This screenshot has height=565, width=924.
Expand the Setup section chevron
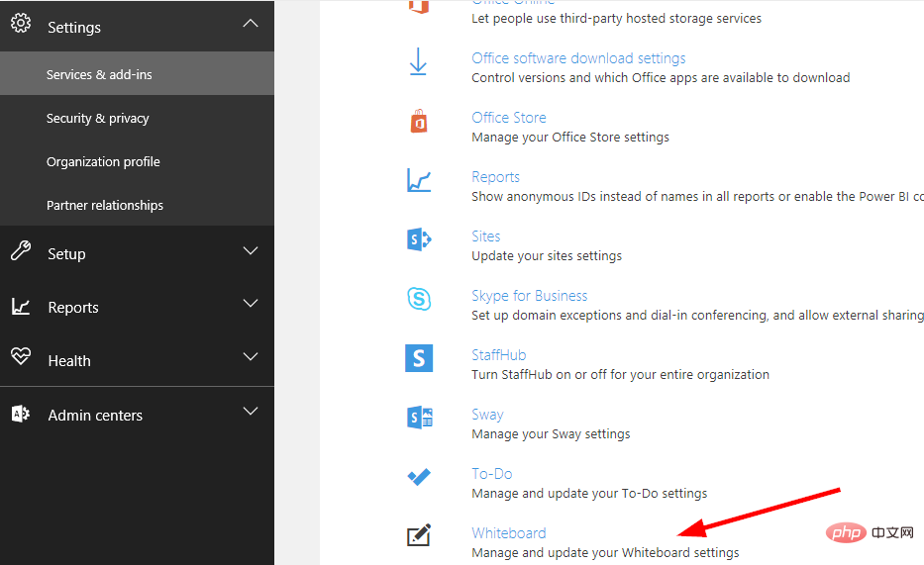(251, 250)
